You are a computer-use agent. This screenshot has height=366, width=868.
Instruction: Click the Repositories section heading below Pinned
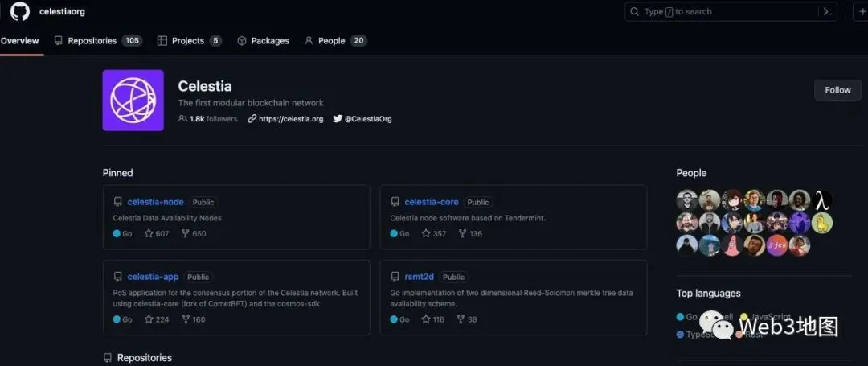pyautogui.click(x=145, y=358)
